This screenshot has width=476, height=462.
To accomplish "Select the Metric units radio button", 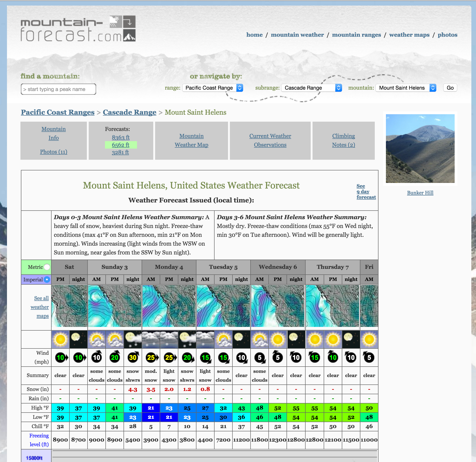I will [x=47, y=267].
